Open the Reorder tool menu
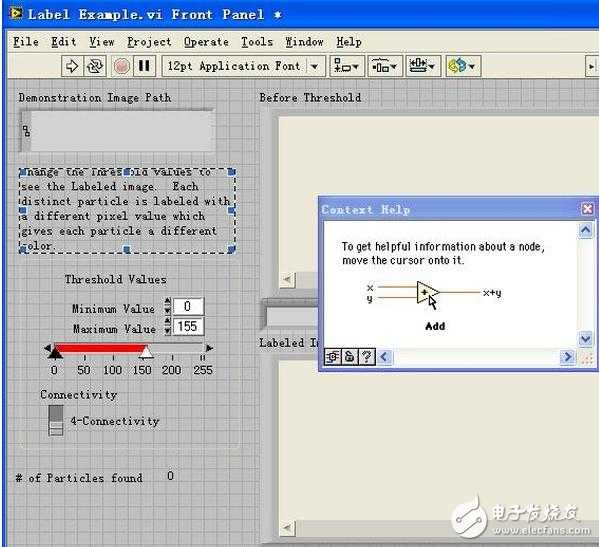 pyautogui.click(x=463, y=66)
